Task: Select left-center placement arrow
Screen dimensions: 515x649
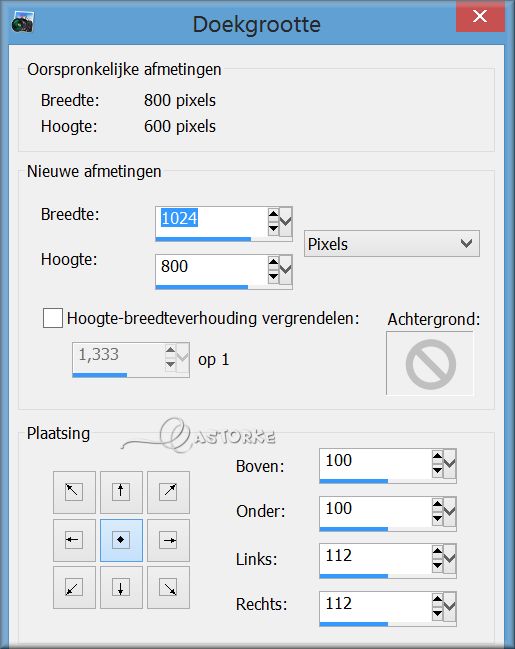Action: tap(74, 540)
